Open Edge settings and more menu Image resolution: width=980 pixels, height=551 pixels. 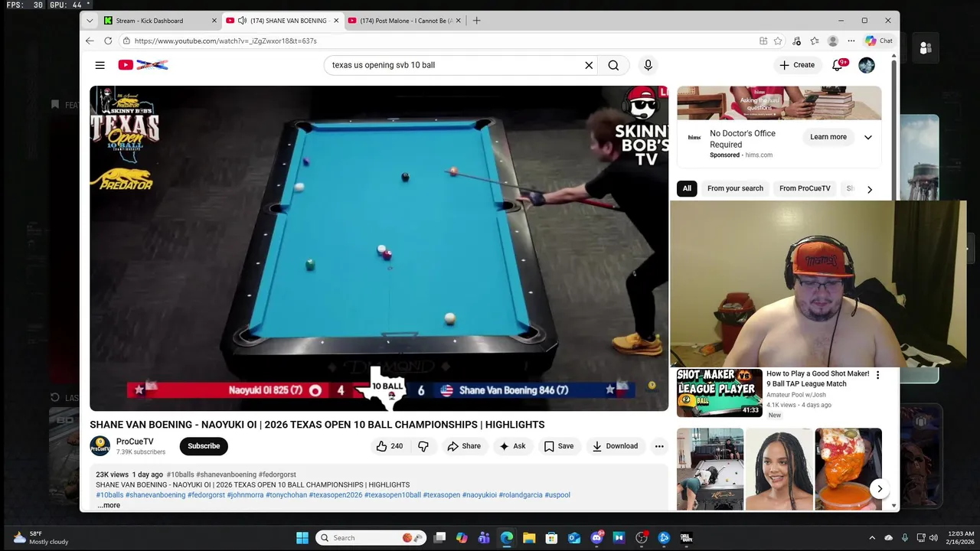click(851, 41)
